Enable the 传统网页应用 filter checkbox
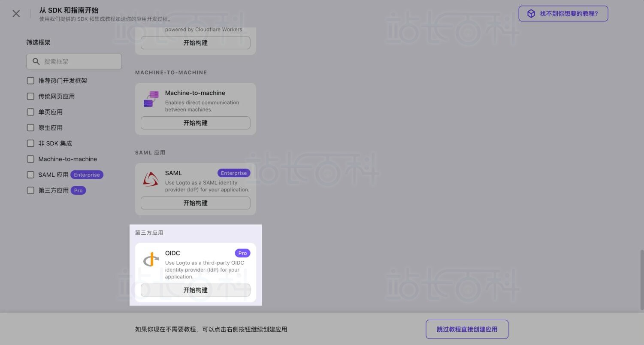 30,97
